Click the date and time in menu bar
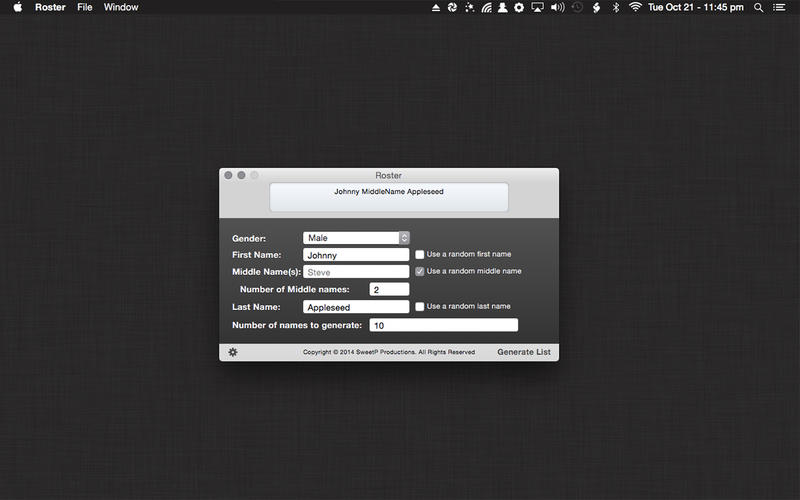This screenshot has width=800, height=500. (696, 7)
